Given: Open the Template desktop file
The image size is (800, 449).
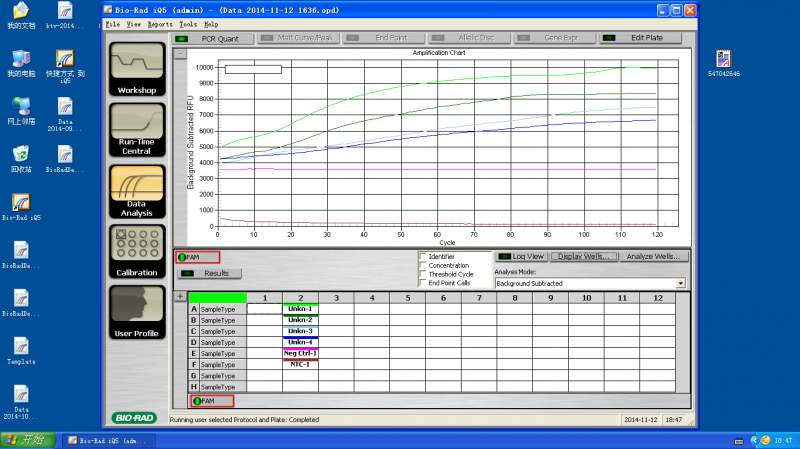Looking at the screenshot, I should pyautogui.click(x=21, y=351).
